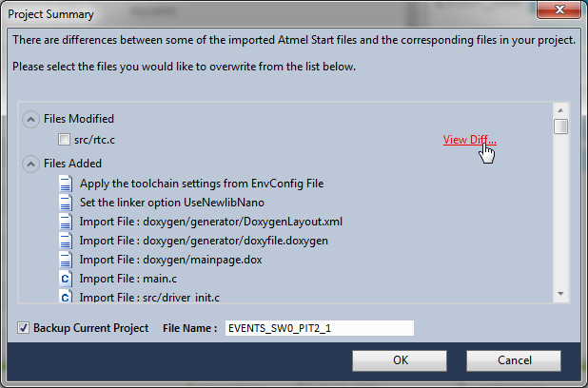Click the C file icon for driver_init.c
Viewport: 588px width, 388px height.
[x=66, y=296]
